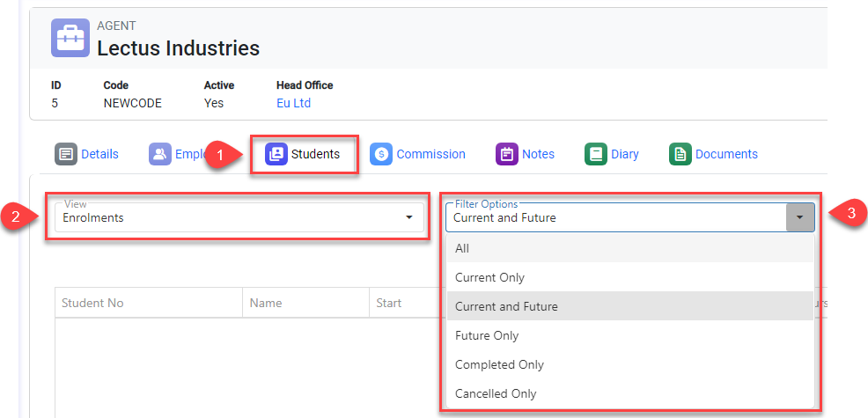The height and width of the screenshot is (418, 868).
Task: Choose Cancelled Only filter option
Action: [x=496, y=393]
